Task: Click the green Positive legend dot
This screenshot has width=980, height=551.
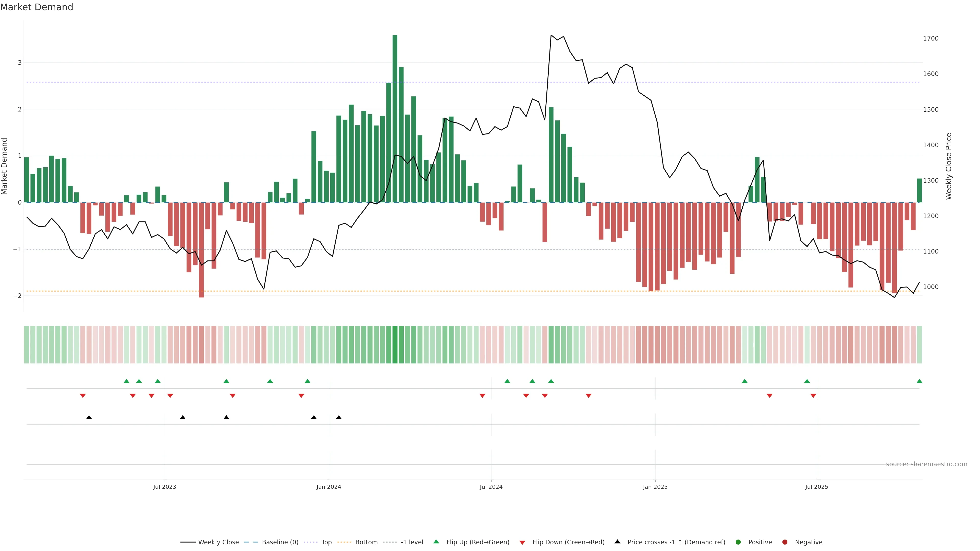Action: click(738, 542)
